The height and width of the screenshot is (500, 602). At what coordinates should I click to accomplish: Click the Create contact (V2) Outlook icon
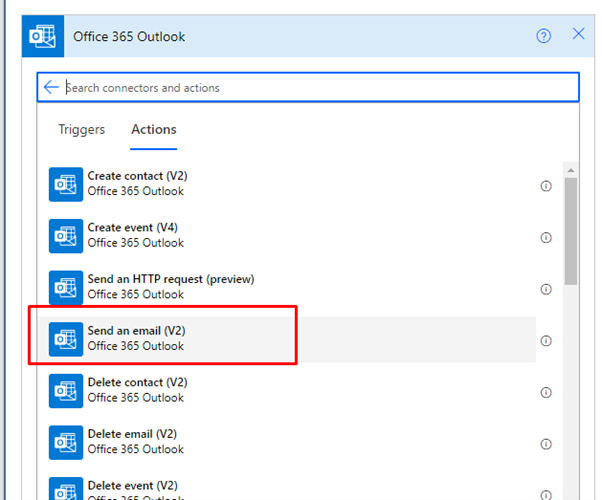click(x=66, y=184)
